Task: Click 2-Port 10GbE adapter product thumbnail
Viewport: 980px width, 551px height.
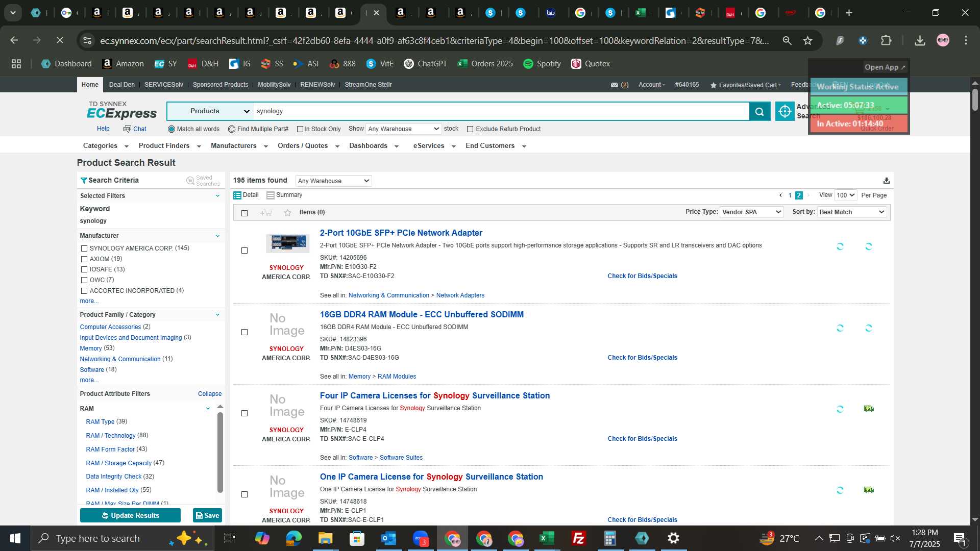Action: click(288, 243)
